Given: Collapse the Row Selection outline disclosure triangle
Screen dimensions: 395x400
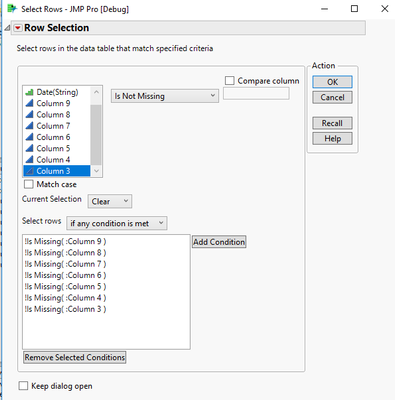Looking at the screenshot, I should (x=7, y=28).
